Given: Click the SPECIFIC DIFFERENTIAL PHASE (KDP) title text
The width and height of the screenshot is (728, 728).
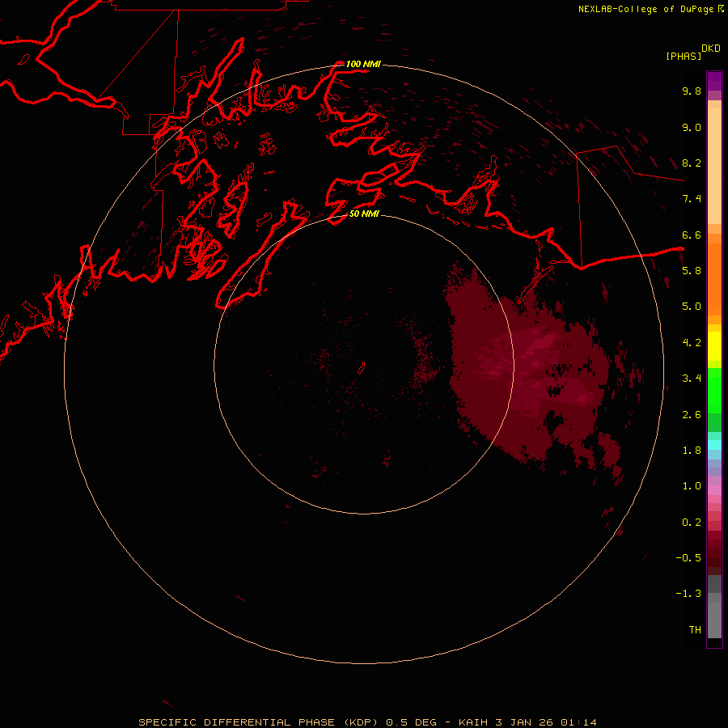Looking at the screenshot, I should click(x=260, y=722).
